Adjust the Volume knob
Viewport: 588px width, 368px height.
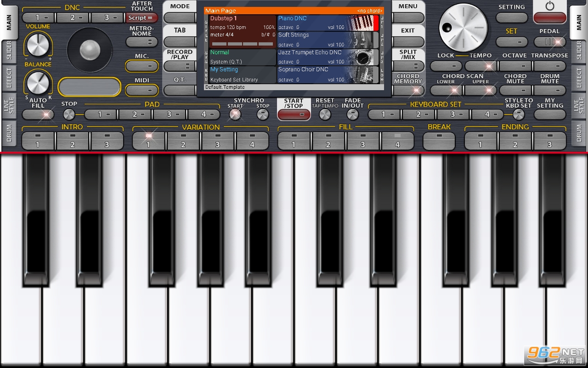click(x=38, y=45)
